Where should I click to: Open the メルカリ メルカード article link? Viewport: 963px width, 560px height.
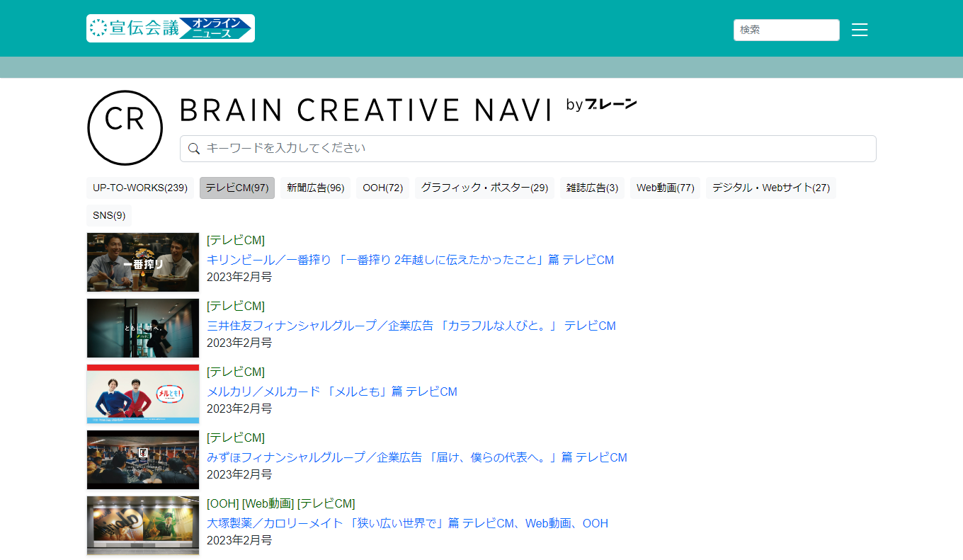coord(332,392)
